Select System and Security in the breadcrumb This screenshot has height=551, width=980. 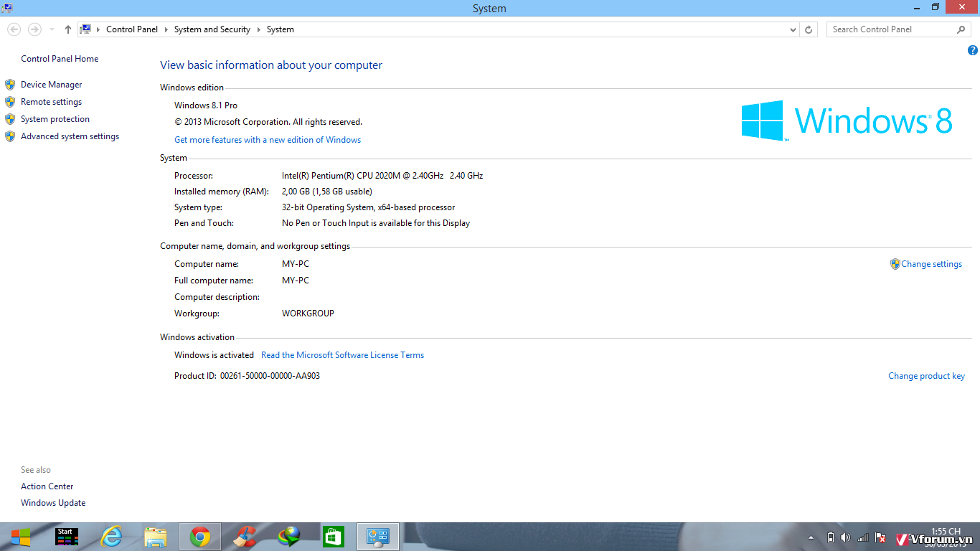pyautogui.click(x=212, y=29)
